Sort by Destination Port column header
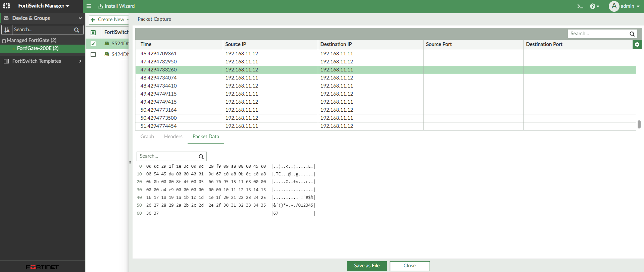This screenshot has height=272, width=644. pyautogui.click(x=578, y=44)
